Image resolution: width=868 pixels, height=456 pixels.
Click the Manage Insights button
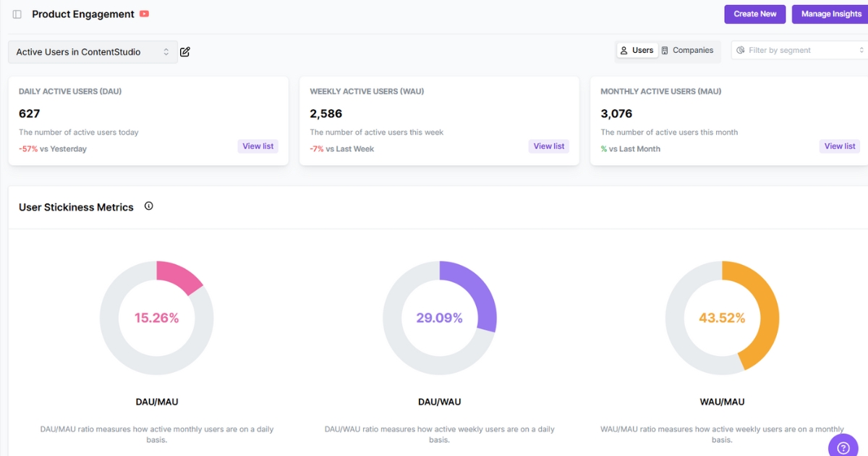point(831,14)
